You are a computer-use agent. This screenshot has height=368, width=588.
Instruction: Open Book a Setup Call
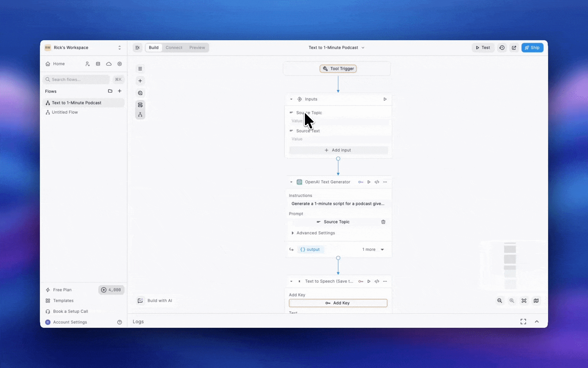click(x=67, y=311)
